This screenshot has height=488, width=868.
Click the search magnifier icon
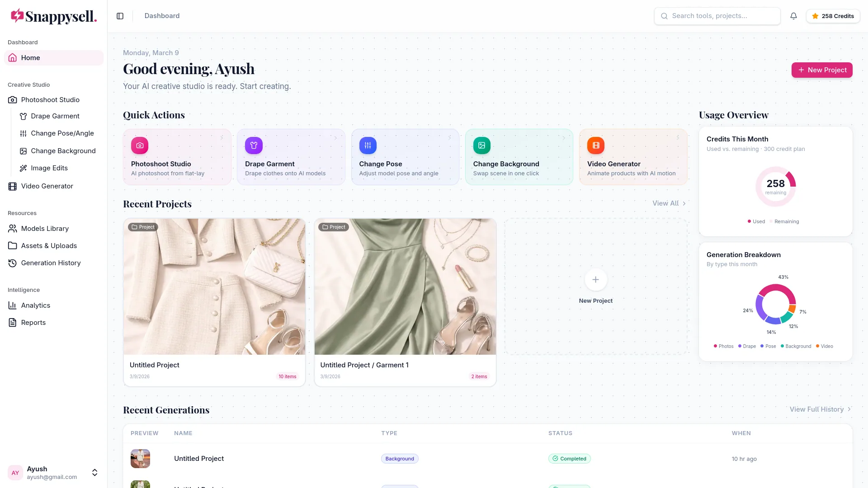[x=664, y=16]
